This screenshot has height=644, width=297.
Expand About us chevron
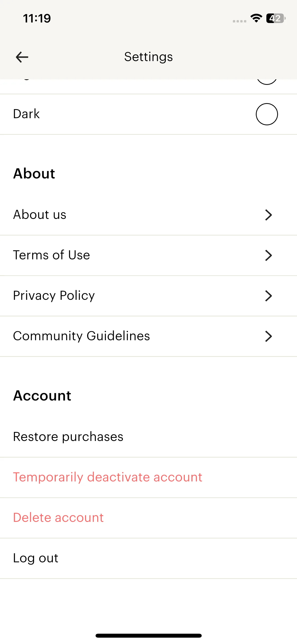click(268, 215)
